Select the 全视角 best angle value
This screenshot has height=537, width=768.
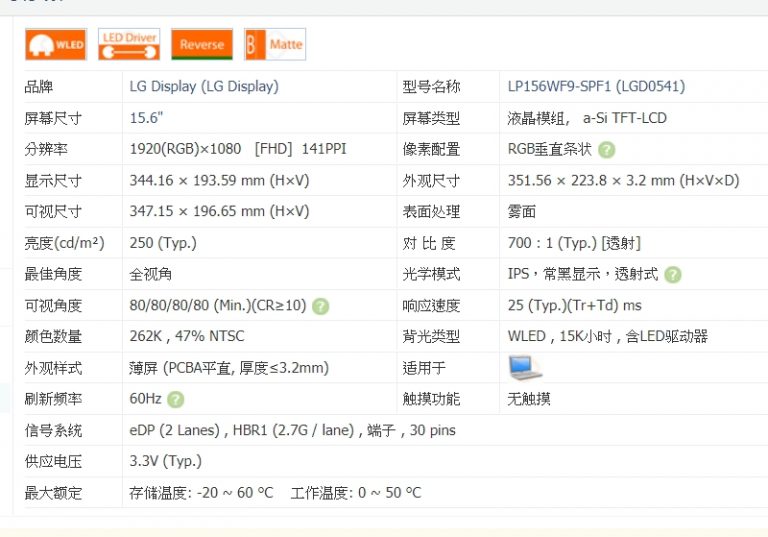coord(150,274)
